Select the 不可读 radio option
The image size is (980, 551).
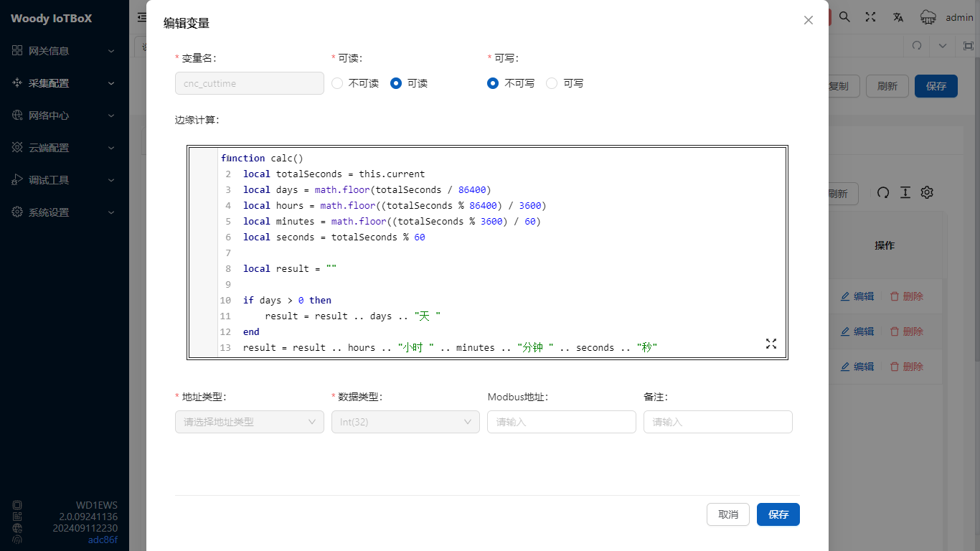pos(338,83)
